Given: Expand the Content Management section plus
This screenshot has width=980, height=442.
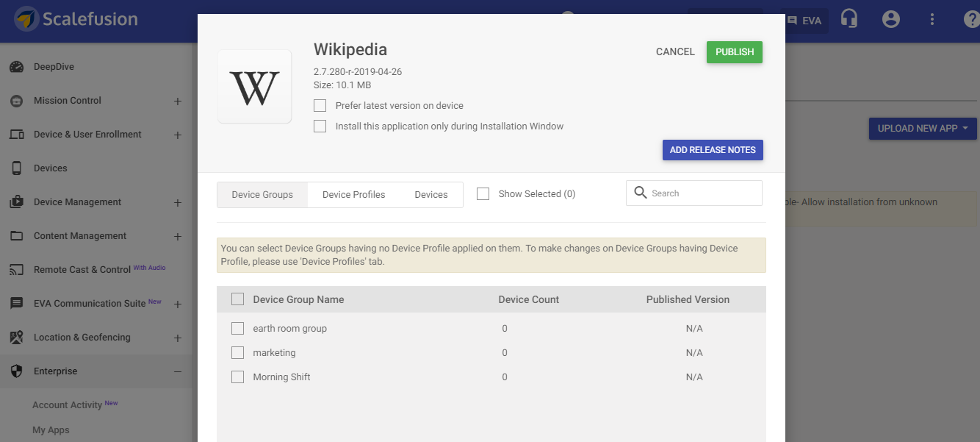Looking at the screenshot, I should pyautogui.click(x=178, y=237).
